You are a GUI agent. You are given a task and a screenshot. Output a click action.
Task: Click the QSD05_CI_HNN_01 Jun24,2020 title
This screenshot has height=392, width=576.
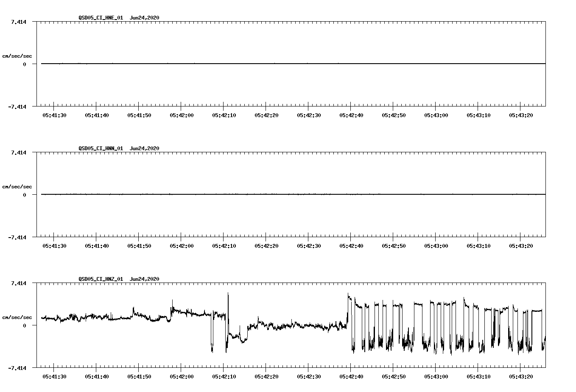119,148
